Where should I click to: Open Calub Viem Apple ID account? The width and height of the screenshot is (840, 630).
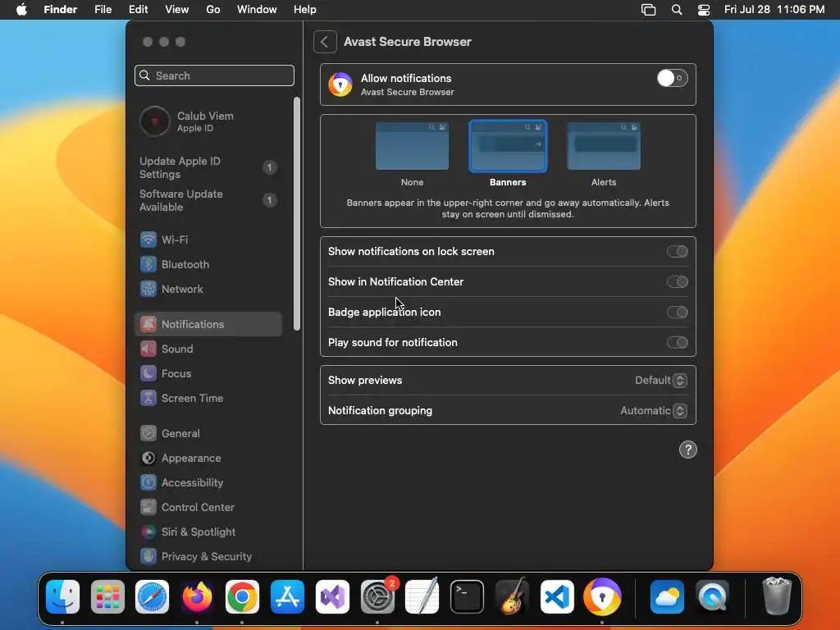point(208,121)
